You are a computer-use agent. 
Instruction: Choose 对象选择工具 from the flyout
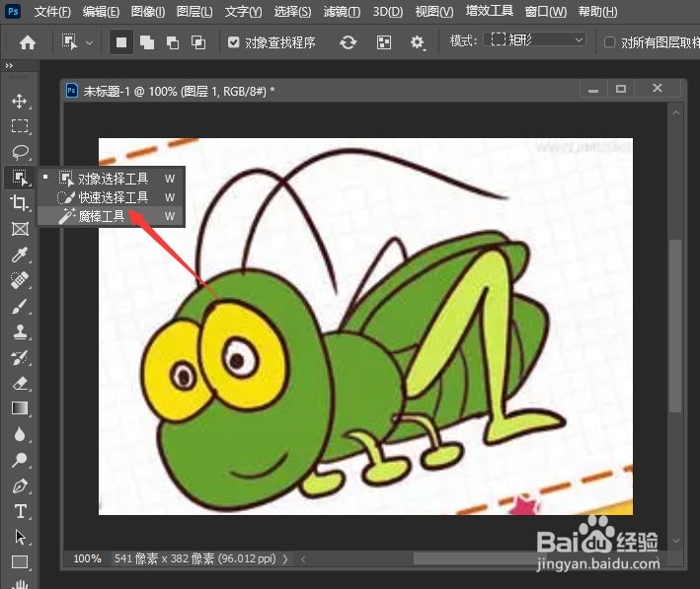point(112,179)
